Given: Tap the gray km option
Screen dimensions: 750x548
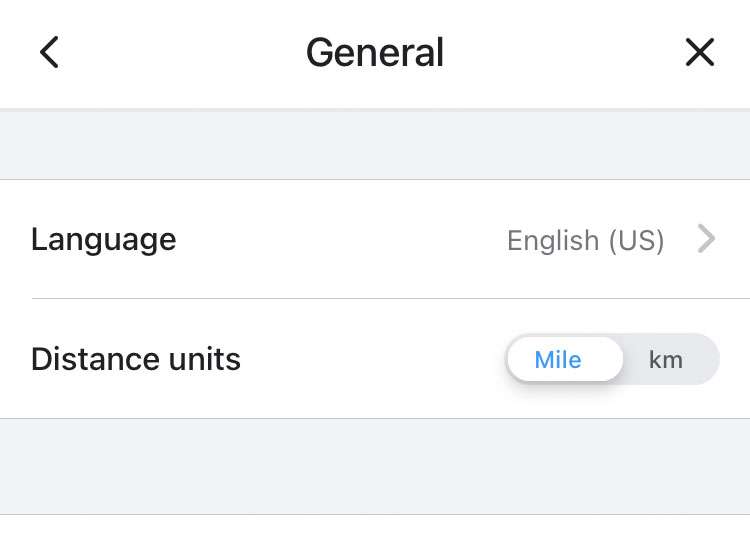Looking at the screenshot, I should coord(666,360).
